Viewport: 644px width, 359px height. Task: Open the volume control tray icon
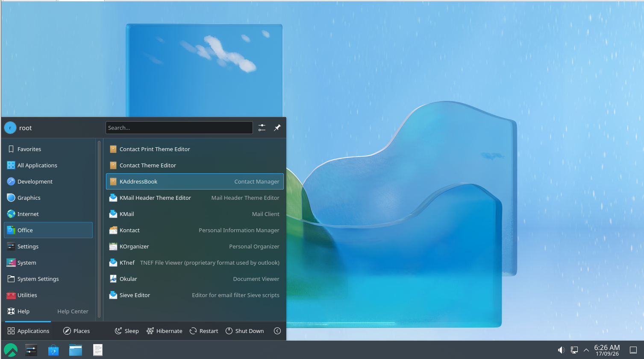tap(562, 350)
